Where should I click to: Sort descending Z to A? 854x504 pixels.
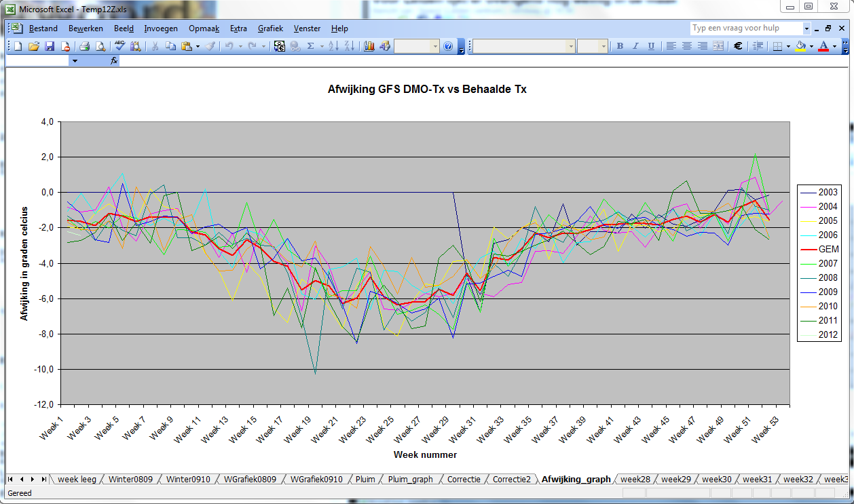[x=349, y=46]
